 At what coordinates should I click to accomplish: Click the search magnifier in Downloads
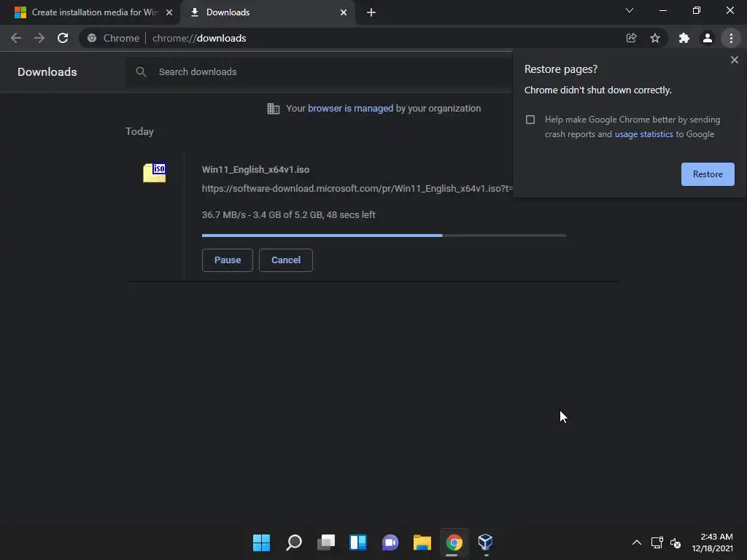141,72
